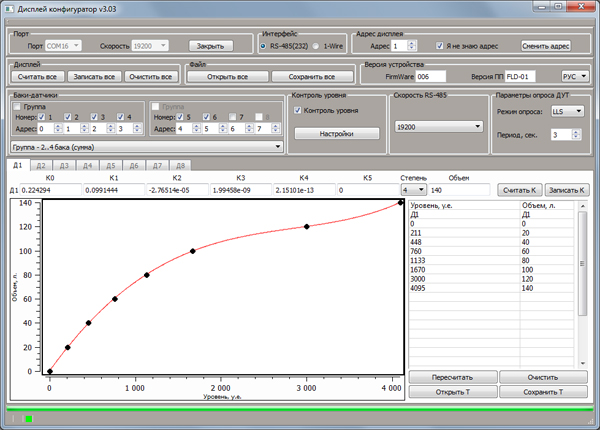Toggle tank number 6 checkbox
This screenshot has width=600, height=430.
point(206,117)
